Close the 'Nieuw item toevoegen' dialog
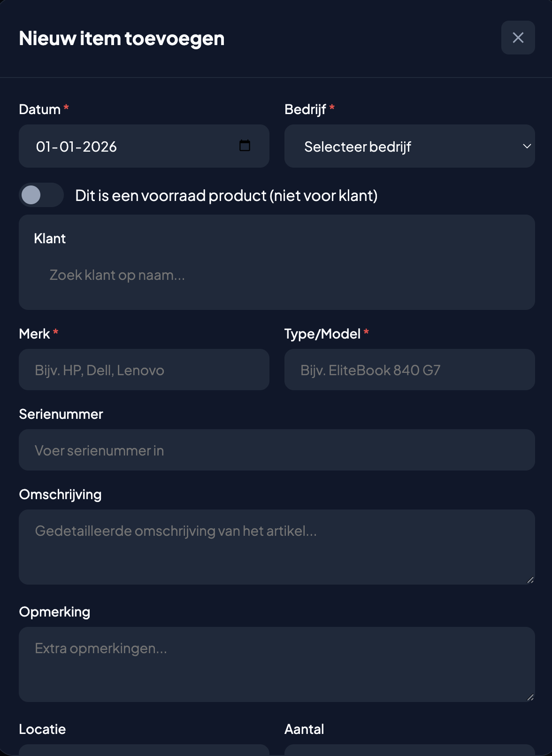Image resolution: width=552 pixels, height=756 pixels. (x=518, y=38)
